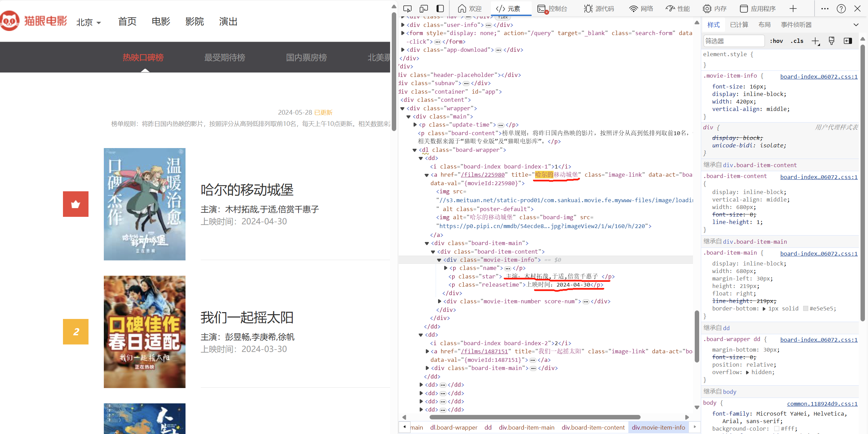Open common.118924d9.css source link

click(822, 404)
